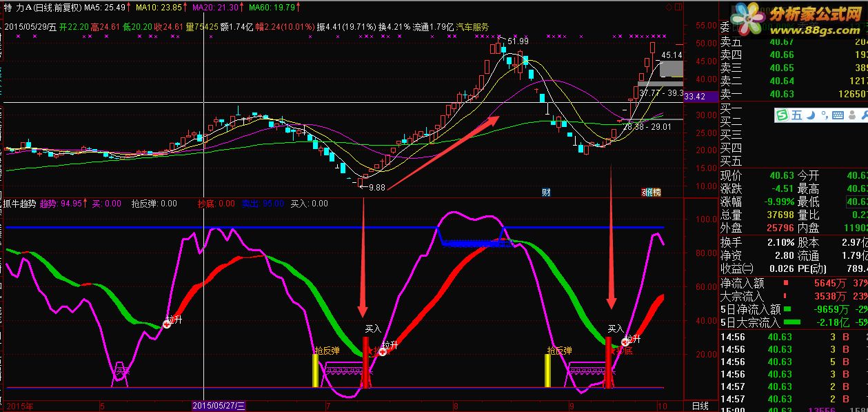Click the 外盘 25796 value
Screen dimensions: 868x412
[780, 228]
